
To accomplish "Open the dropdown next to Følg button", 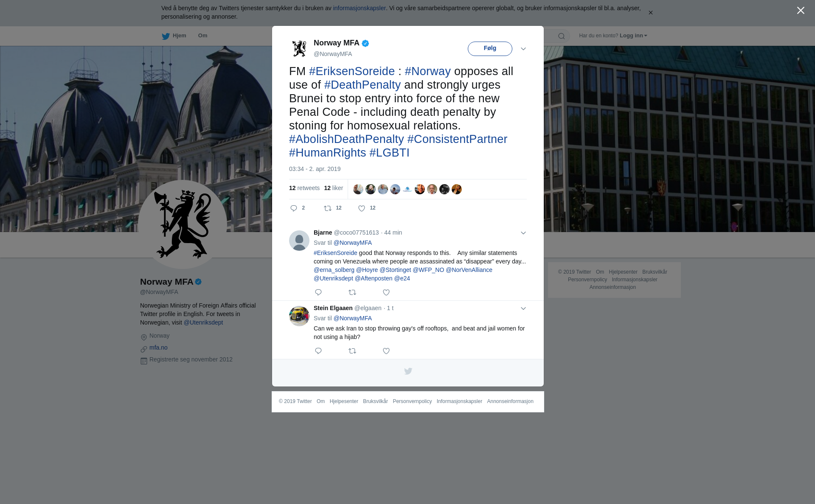I will click(523, 49).
